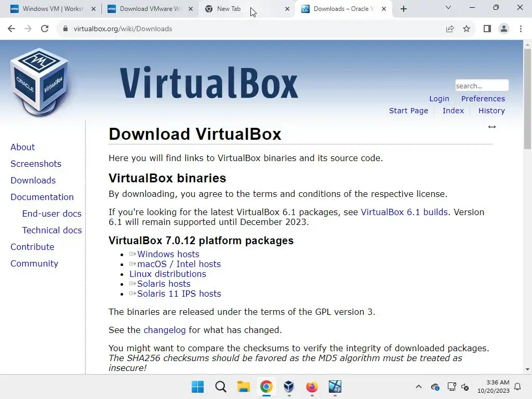Share this page using the share icon
The image size is (532, 399).
[x=450, y=29]
